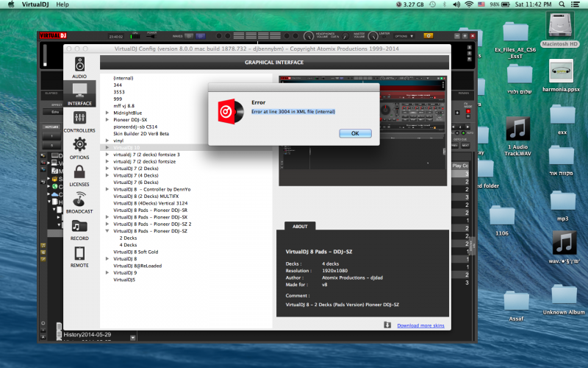Open the Apple menu
Viewport: 588px width, 368px height.
pyautogui.click(x=11, y=4)
